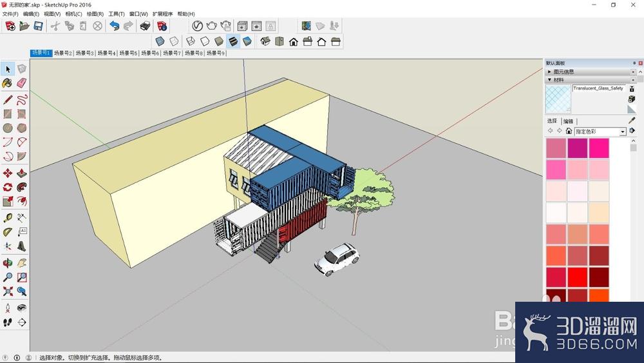
Task: Toggle Back Edges style
Action: (x=174, y=41)
